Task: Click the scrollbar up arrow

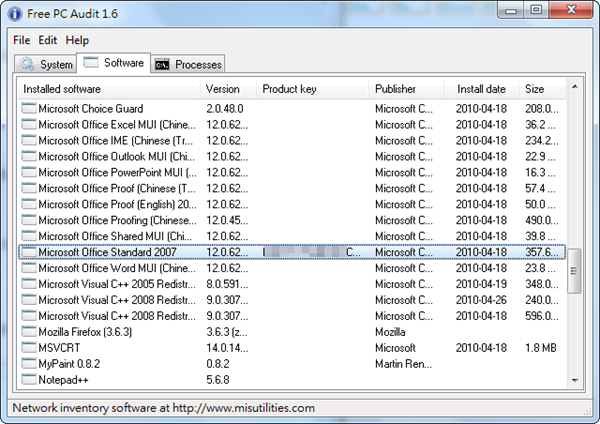Action: tap(574, 87)
